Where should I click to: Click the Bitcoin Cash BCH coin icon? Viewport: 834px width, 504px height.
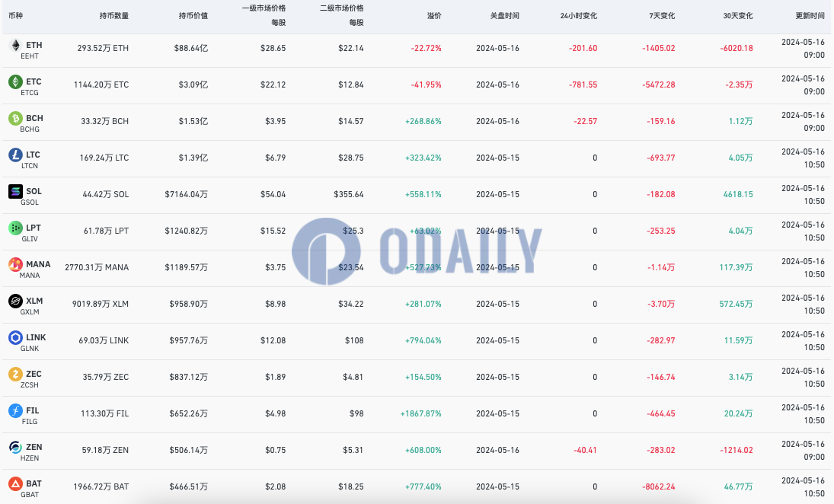15,118
